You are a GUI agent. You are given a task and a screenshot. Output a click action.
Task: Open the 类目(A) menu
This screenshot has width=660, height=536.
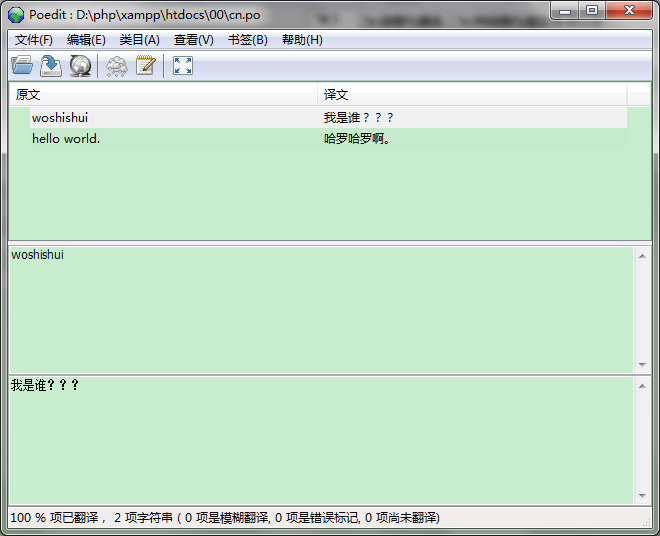[x=139, y=40]
